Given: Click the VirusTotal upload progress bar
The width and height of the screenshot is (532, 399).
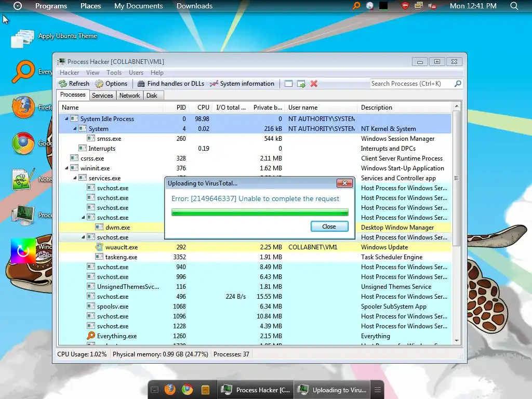Looking at the screenshot, I should 260,212.
